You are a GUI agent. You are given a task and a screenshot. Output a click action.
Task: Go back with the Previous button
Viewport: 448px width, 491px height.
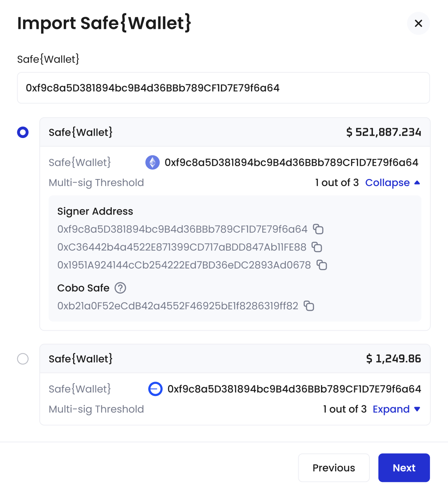coord(334,468)
